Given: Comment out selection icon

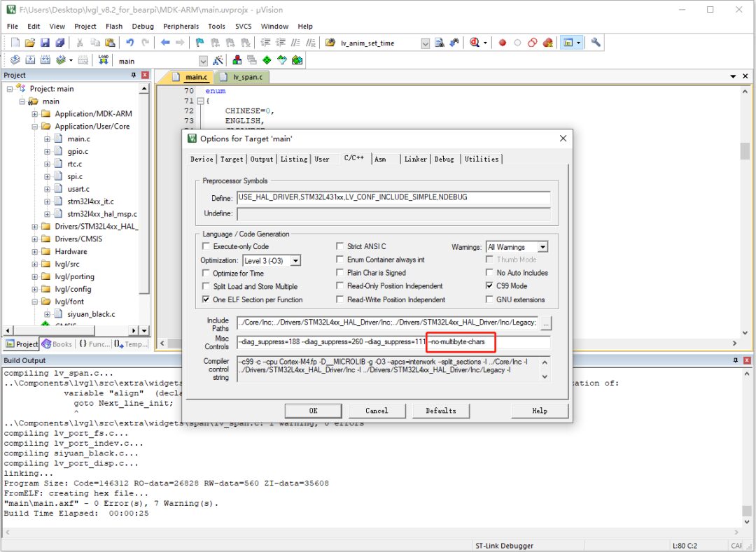Looking at the screenshot, I should coord(295,43).
